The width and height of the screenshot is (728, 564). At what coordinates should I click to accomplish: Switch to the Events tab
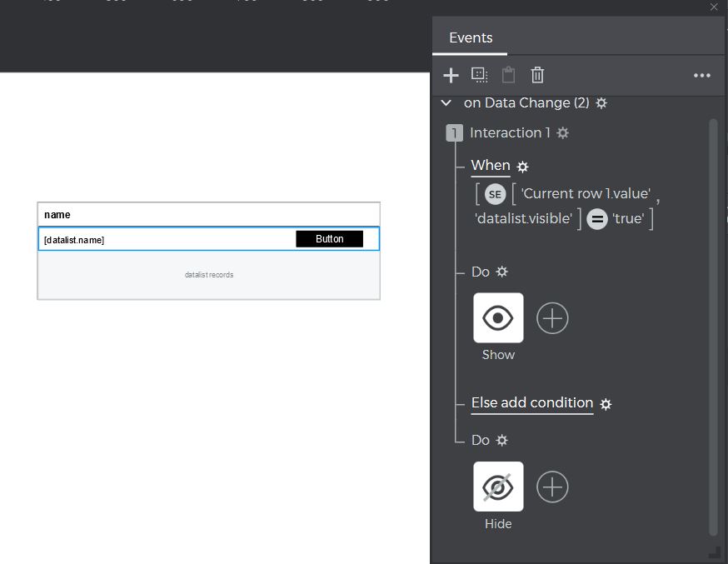(471, 37)
